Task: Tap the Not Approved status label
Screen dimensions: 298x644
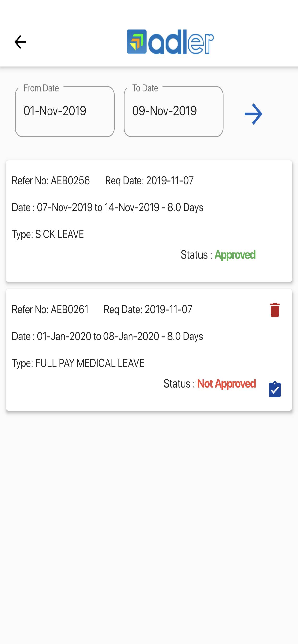Action: point(226,384)
